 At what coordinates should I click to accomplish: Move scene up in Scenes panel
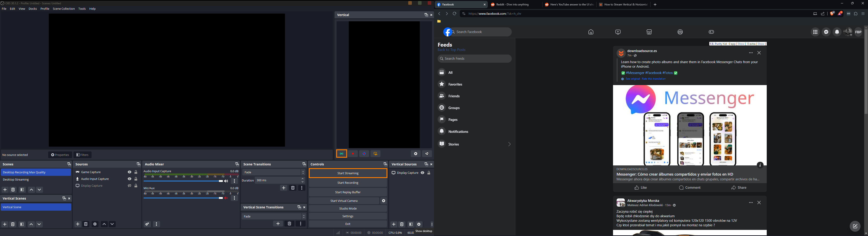point(31,190)
